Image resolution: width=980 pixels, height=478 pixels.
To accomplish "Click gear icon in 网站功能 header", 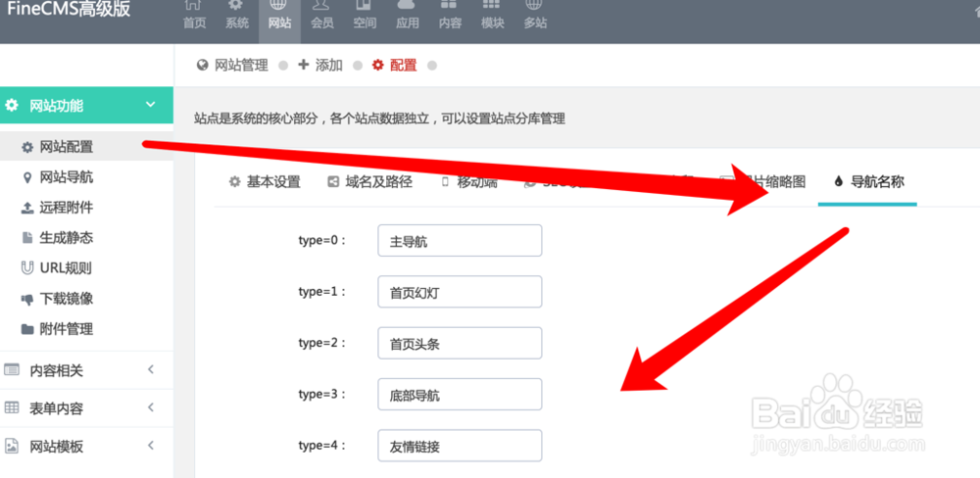I will (11, 105).
